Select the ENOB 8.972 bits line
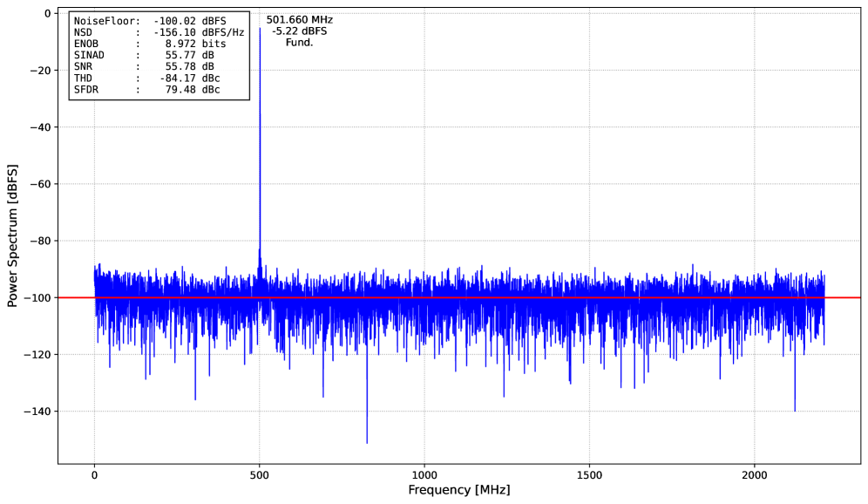 (150, 44)
